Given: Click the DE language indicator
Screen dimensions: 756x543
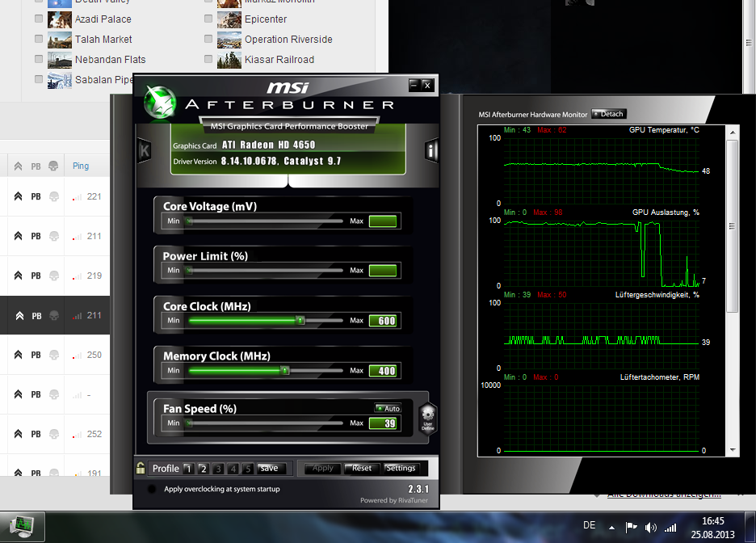Looking at the screenshot, I should pos(589,526).
